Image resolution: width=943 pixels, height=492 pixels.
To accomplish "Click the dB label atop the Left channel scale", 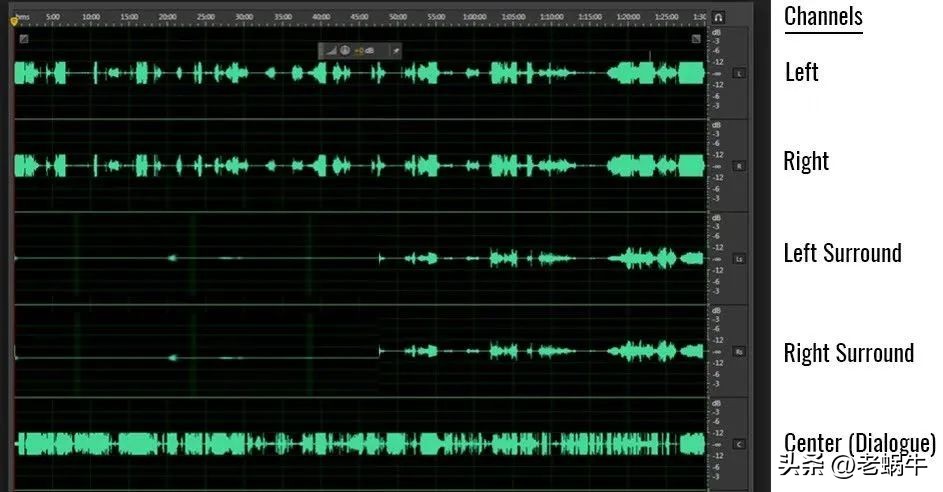I will point(716,32).
